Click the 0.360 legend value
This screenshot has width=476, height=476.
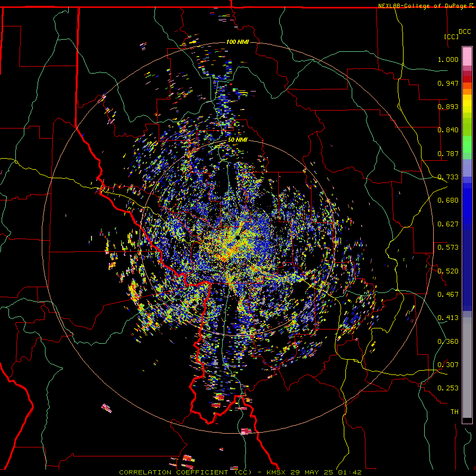(448, 341)
